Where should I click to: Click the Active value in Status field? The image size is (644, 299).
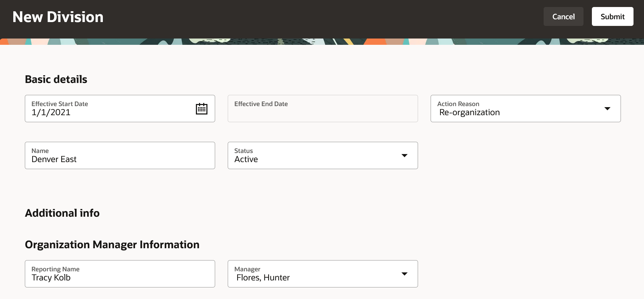coord(246,159)
